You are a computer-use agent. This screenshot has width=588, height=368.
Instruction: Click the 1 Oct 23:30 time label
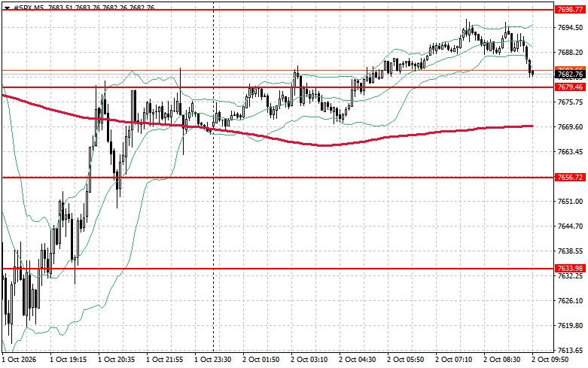point(212,360)
